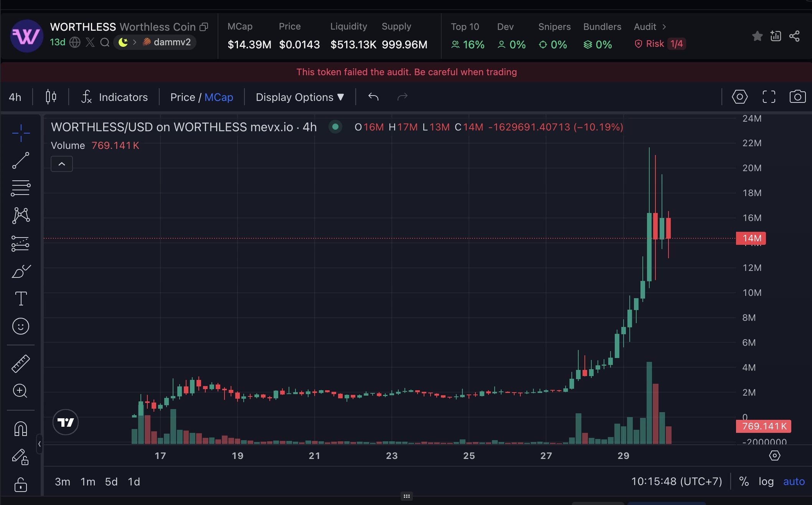Viewport: 812px width, 505px height.
Task: Open the Indicators dialog
Action: pyautogui.click(x=114, y=97)
